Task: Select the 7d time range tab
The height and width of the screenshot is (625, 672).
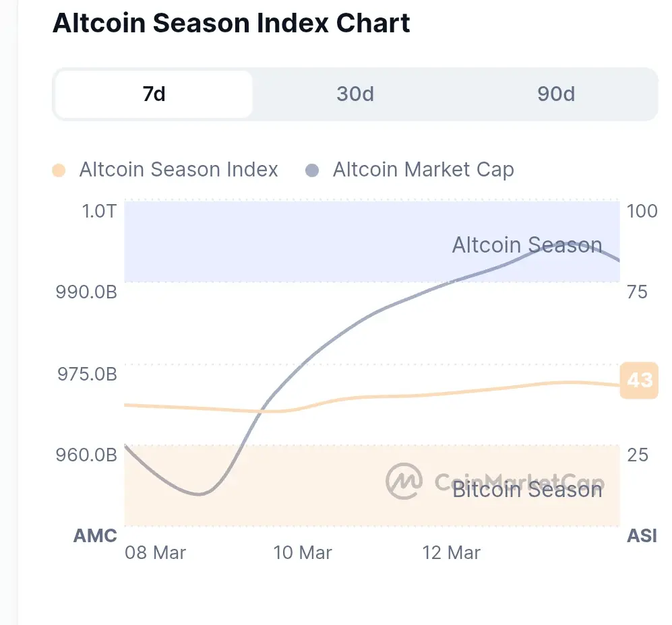Action: point(154,94)
